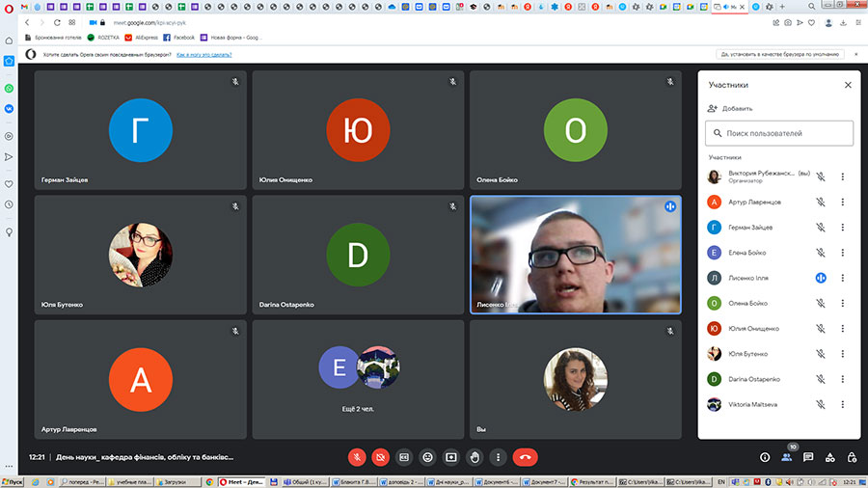Turn on captions button
The height and width of the screenshot is (488, 868).
click(x=404, y=457)
